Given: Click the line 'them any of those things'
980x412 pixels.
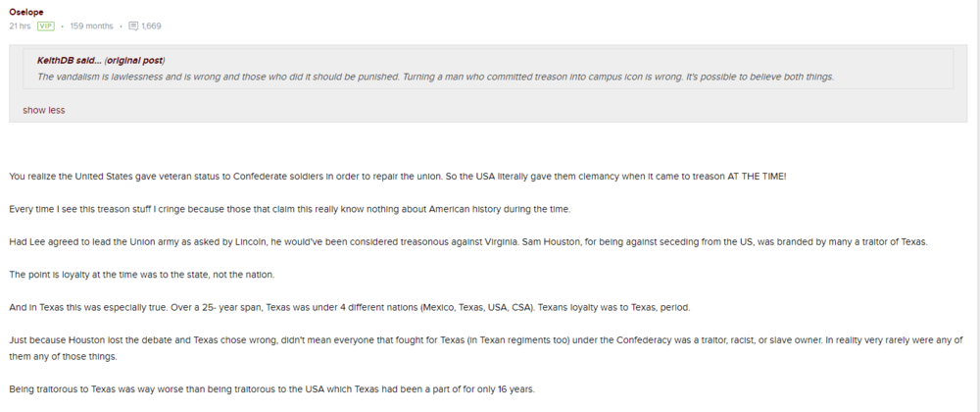Looking at the screenshot, I should pos(63,356).
